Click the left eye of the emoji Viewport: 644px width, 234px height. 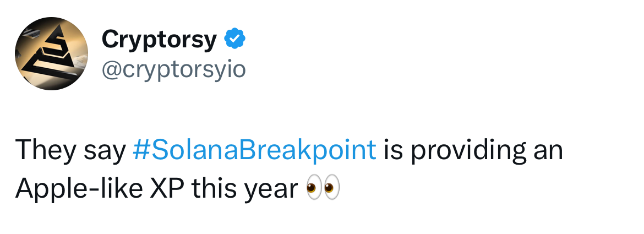tap(314, 189)
